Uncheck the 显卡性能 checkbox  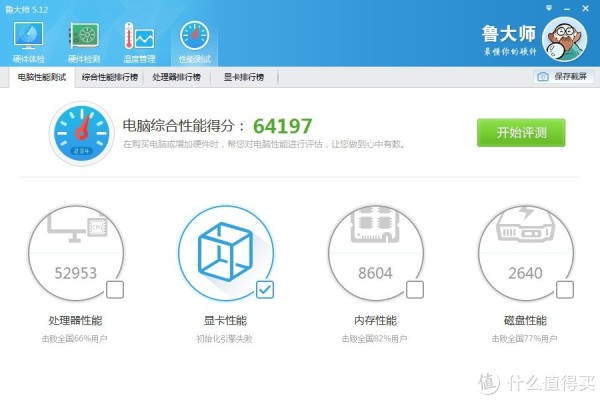pyautogui.click(x=265, y=290)
